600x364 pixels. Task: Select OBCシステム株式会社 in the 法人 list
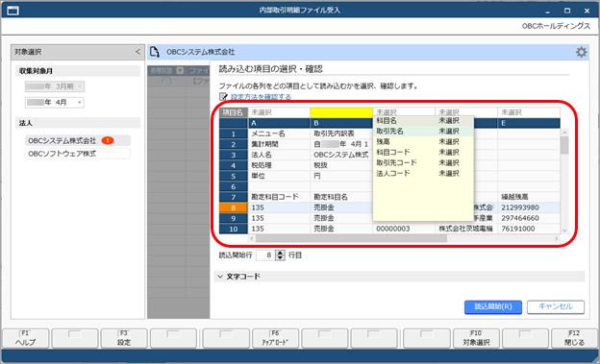[x=78, y=141]
